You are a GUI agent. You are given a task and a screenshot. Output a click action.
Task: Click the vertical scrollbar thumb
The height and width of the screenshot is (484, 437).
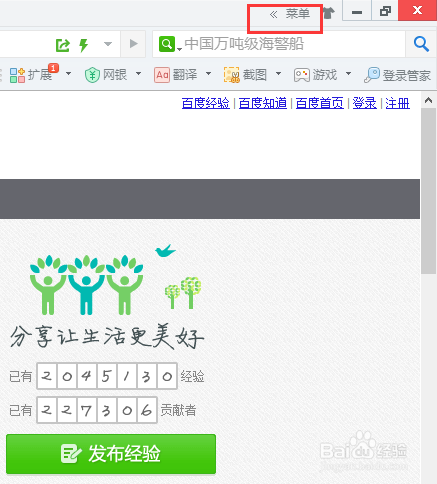click(x=428, y=191)
